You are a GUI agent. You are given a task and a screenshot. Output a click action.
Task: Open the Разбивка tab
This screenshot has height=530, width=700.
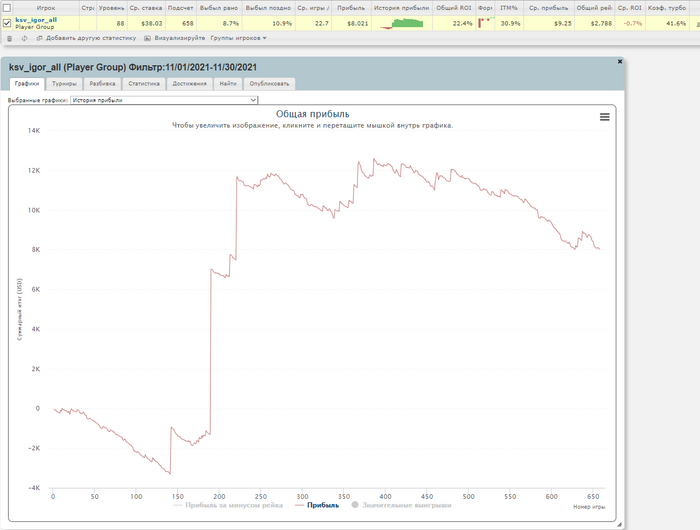(x=102, y=83)
